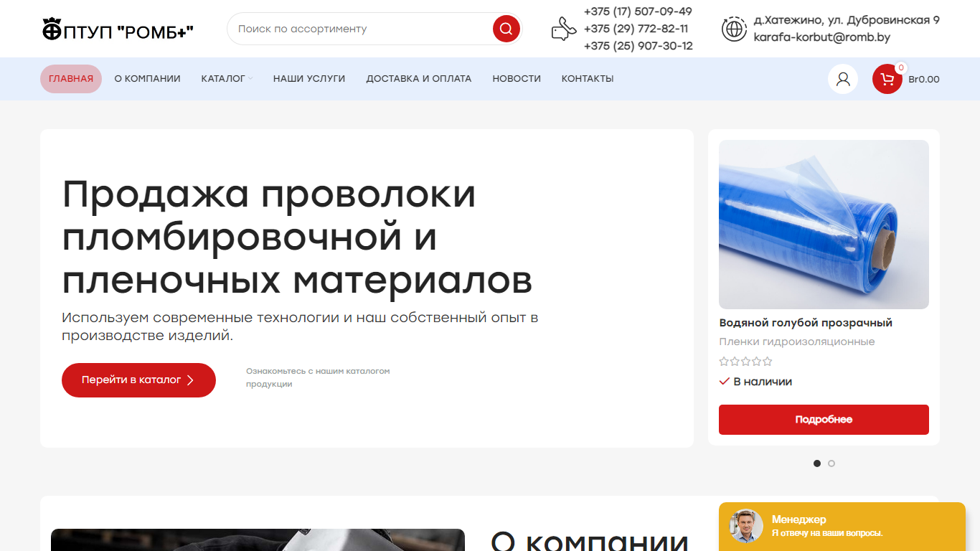The height and width of the screenshot is (551, 980).
Task: Call phone number +375 (17) 507-09-49
Action: [638, 11]
